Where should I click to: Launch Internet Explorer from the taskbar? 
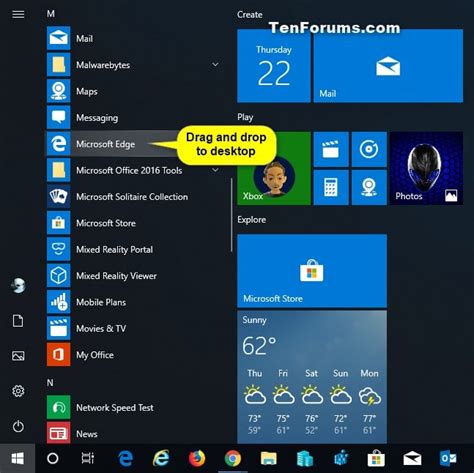tap(161, 458)
